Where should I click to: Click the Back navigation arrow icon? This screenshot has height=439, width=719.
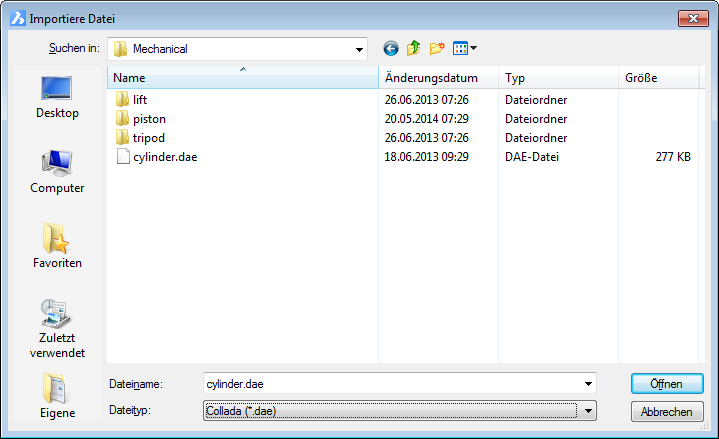390,48
